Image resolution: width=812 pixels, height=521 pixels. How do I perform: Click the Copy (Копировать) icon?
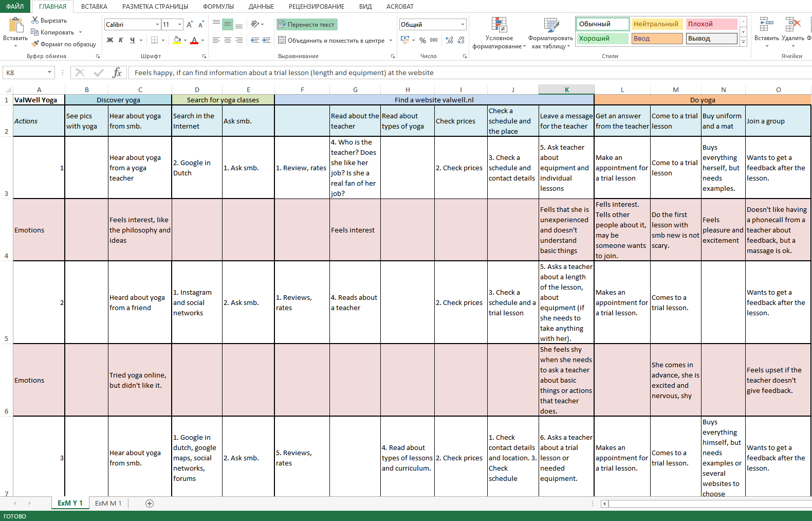tap(35, 32)
